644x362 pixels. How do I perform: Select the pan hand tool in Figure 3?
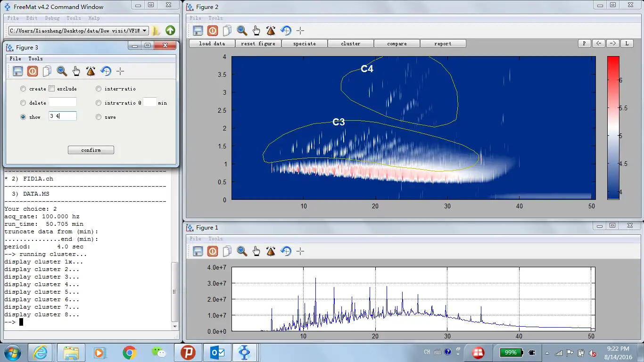coord(76,71)
